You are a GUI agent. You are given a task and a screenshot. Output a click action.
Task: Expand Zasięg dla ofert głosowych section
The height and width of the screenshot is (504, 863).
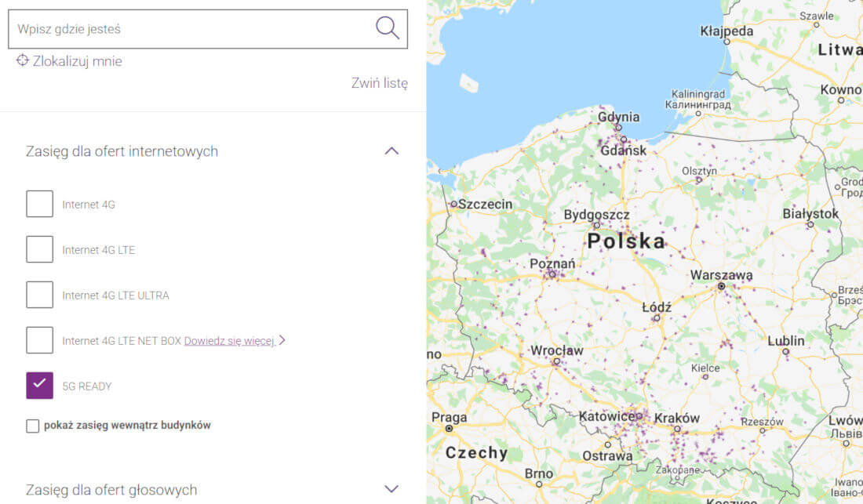(391, 489)
